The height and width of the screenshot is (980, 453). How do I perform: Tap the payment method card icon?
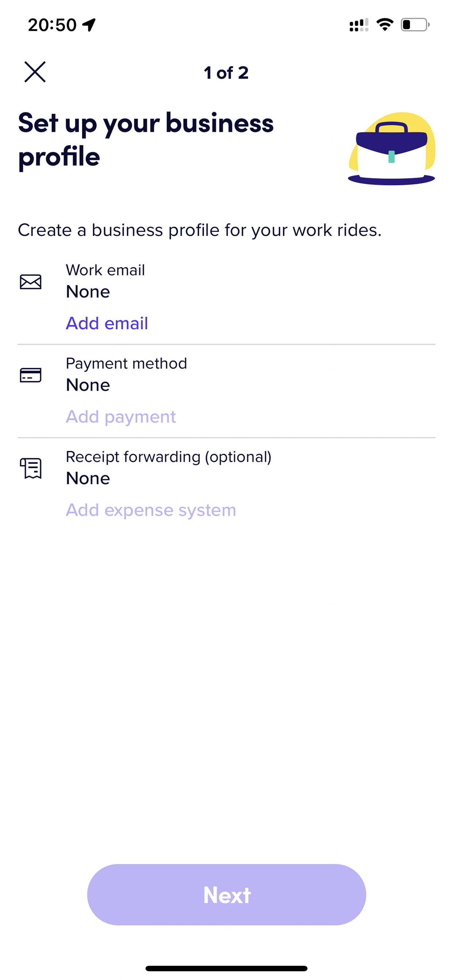(x=30, y=375)
